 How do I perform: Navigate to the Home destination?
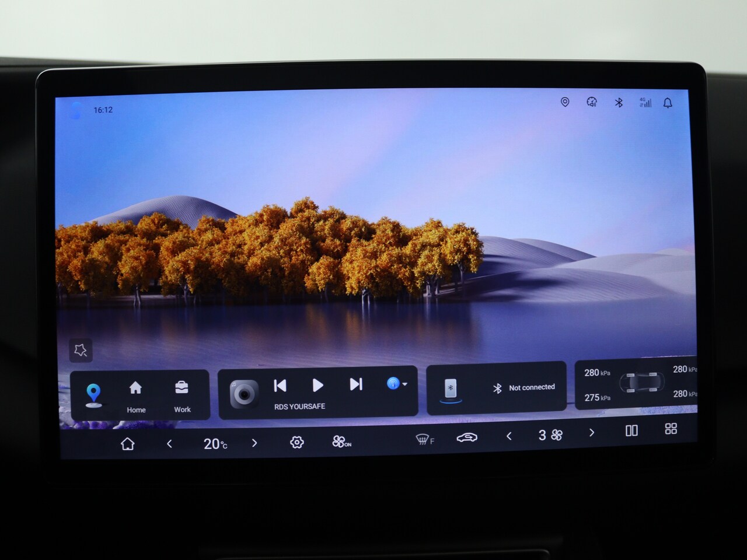pos(135,396)
